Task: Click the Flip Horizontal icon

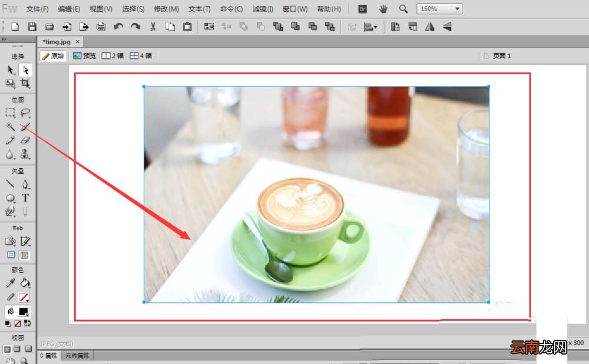Action: [430, 27]
